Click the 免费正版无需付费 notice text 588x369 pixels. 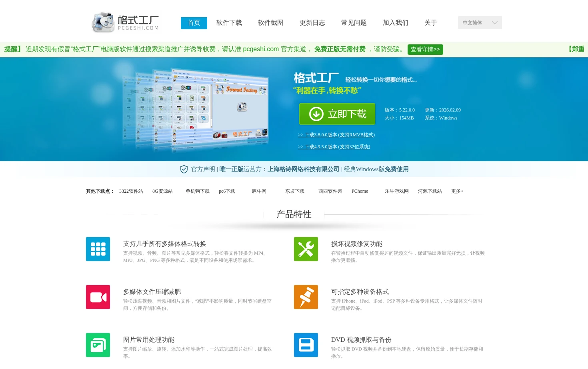point(340,49)
